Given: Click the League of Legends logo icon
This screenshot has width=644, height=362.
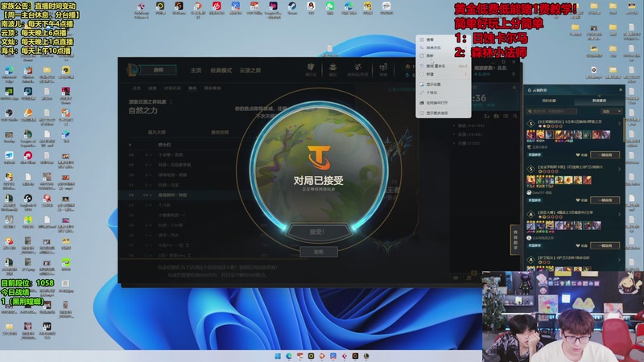Looking at the screenshot, I should point(133,70).
